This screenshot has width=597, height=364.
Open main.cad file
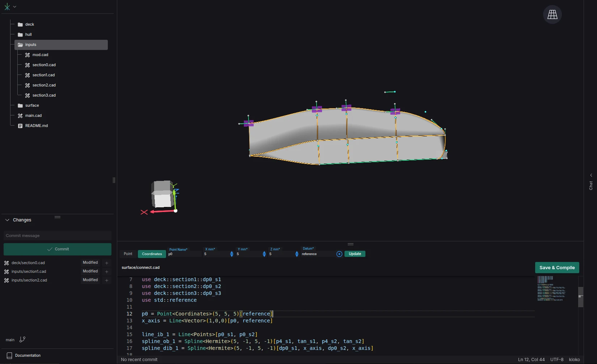(x=33, y=116)
